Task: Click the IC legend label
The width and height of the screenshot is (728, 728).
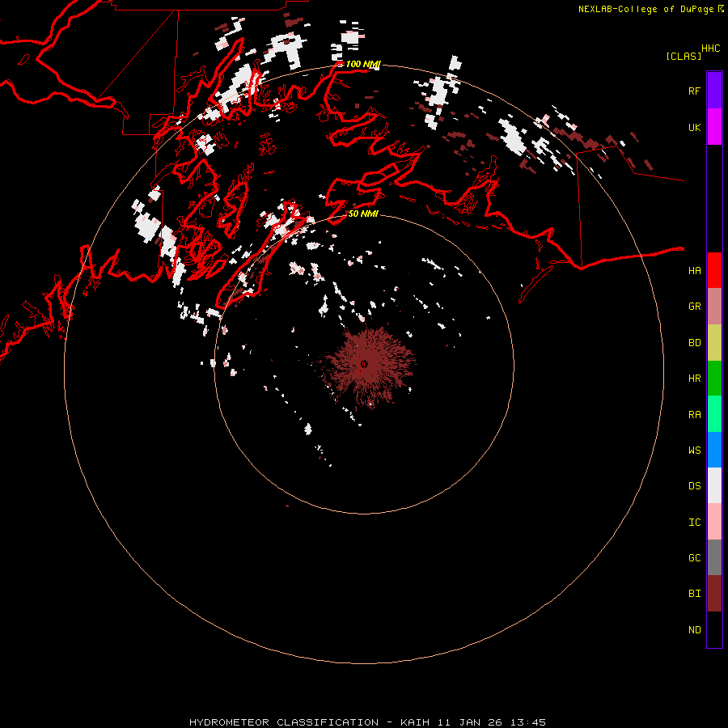Action: (x=694, y=523)
